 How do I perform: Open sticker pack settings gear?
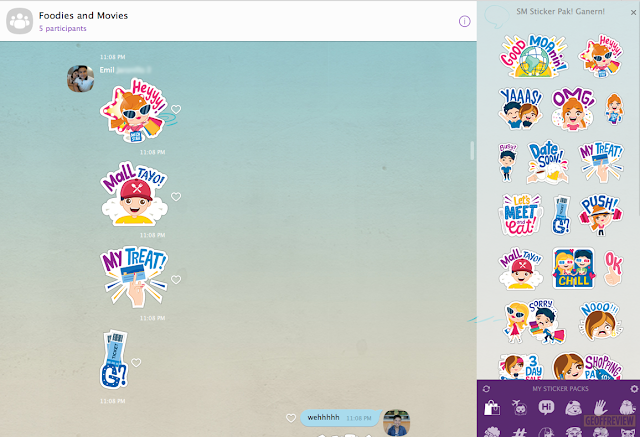tap(634, 389)
